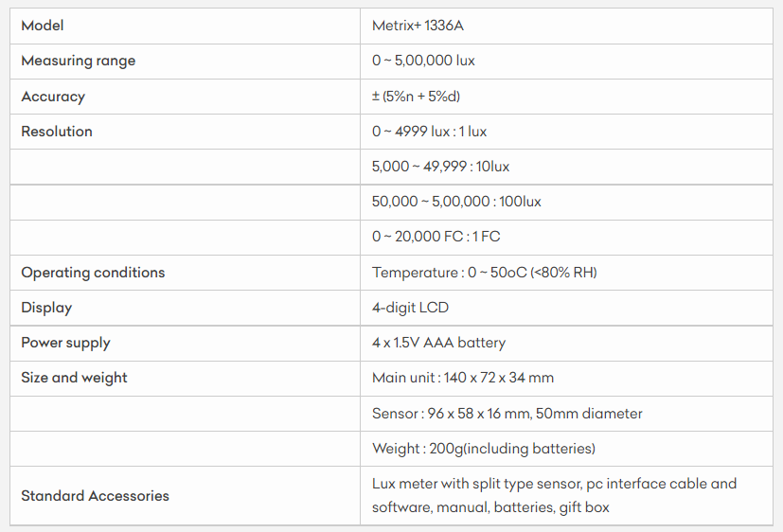This screenshot has width=783, height=532.
Task: Select the "± (5%n + 5%d)" accuracy value
Action: 416,97
